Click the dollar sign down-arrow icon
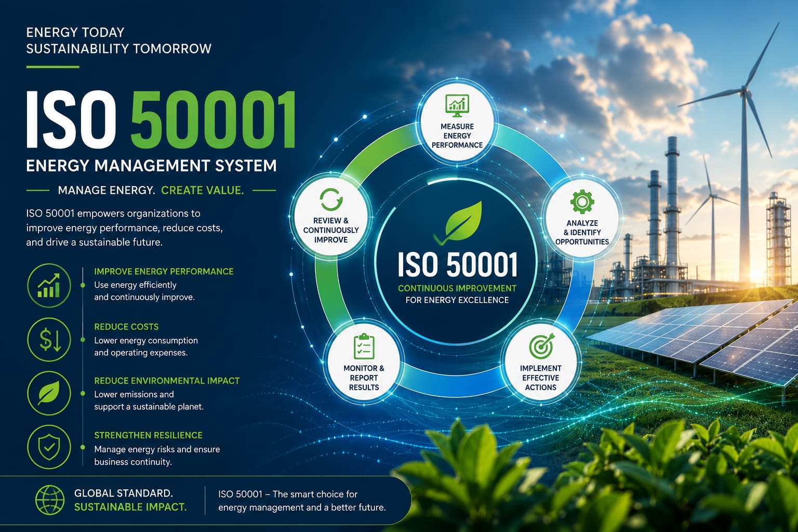798x532 pixels. click(49, 340)
